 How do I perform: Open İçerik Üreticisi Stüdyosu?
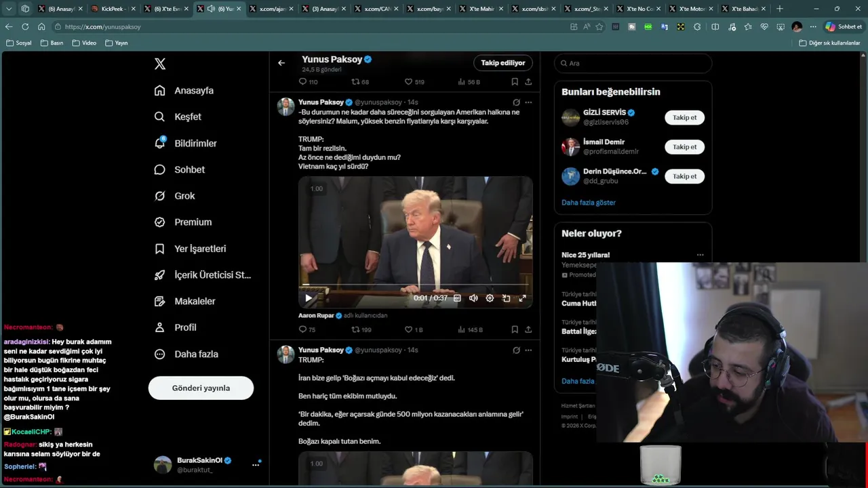pos(202,274)
